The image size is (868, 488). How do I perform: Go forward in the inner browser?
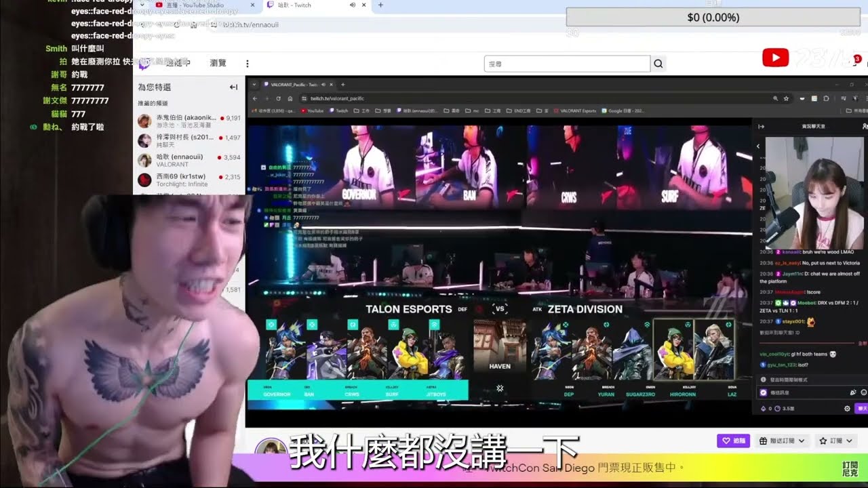[x=266, y=98]
